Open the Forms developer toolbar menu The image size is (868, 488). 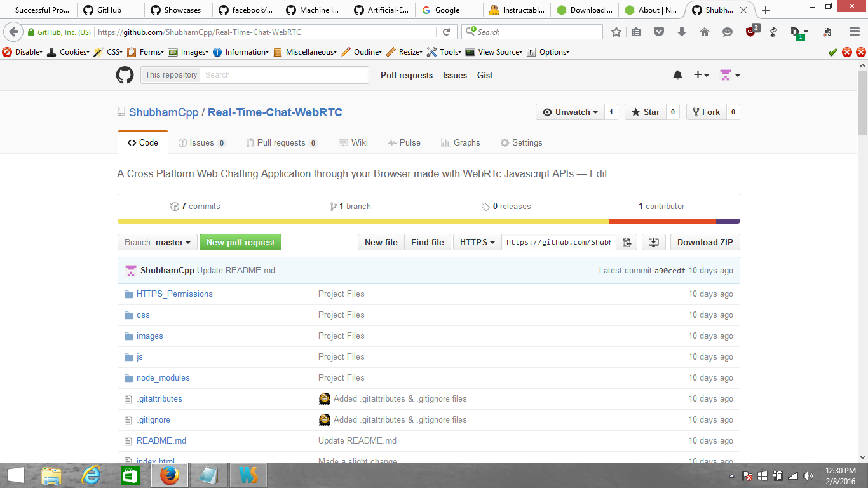click(x=145, y=52)
